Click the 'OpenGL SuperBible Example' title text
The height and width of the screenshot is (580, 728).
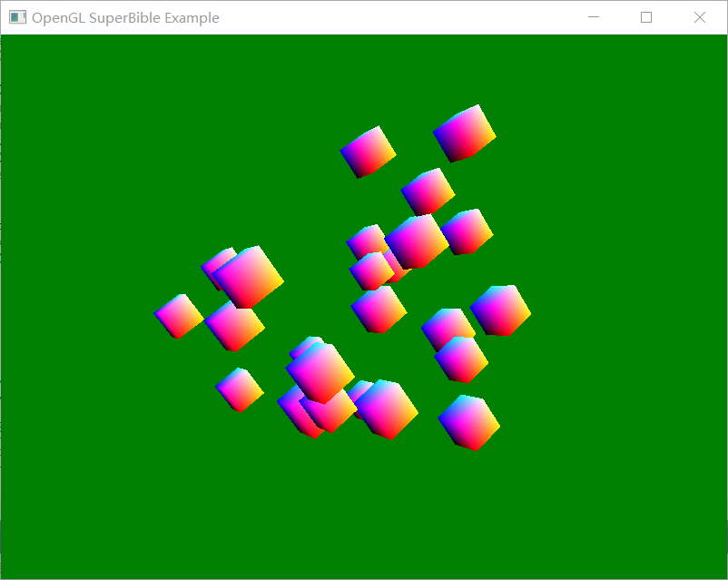[125, 17]
